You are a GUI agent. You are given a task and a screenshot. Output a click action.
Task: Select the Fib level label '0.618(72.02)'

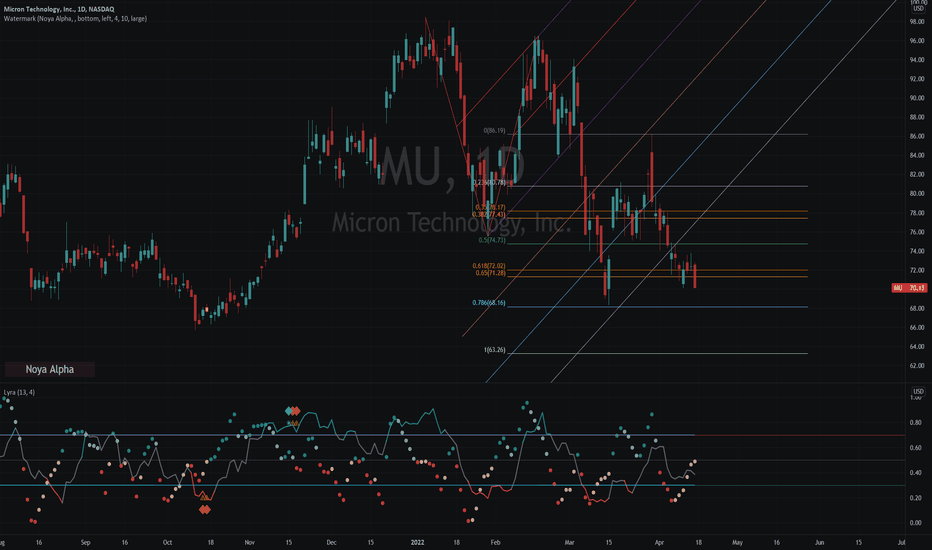click(489, 266)
